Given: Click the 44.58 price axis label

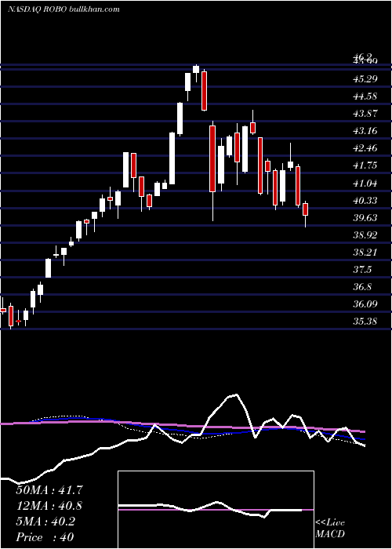Looking at the screenshot, I should coord(365,96).
